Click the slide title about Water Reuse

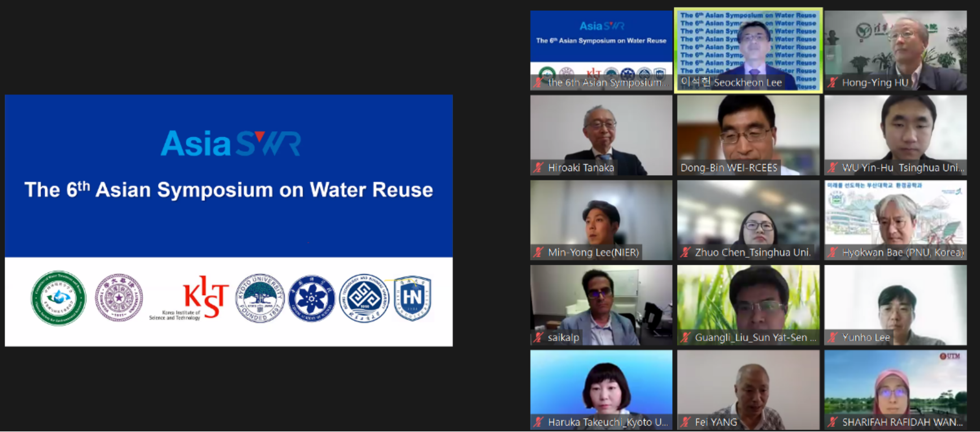coord(229,190)
